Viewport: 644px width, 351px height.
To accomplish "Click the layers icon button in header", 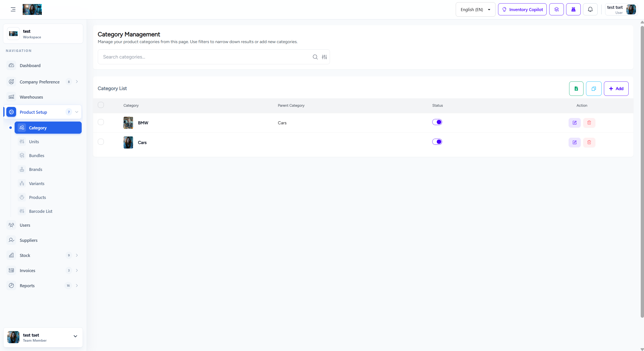I will coord(557,10).
